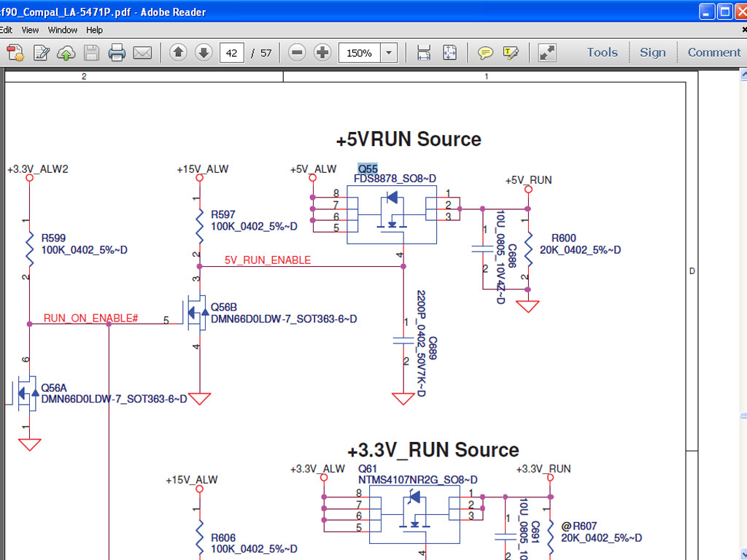Open the Tools pane
The image size is (747, 560).
(x=602, y=52)
